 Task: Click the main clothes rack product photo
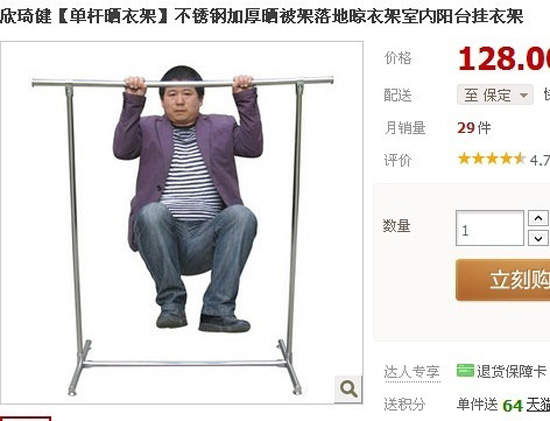pos(182,223)
